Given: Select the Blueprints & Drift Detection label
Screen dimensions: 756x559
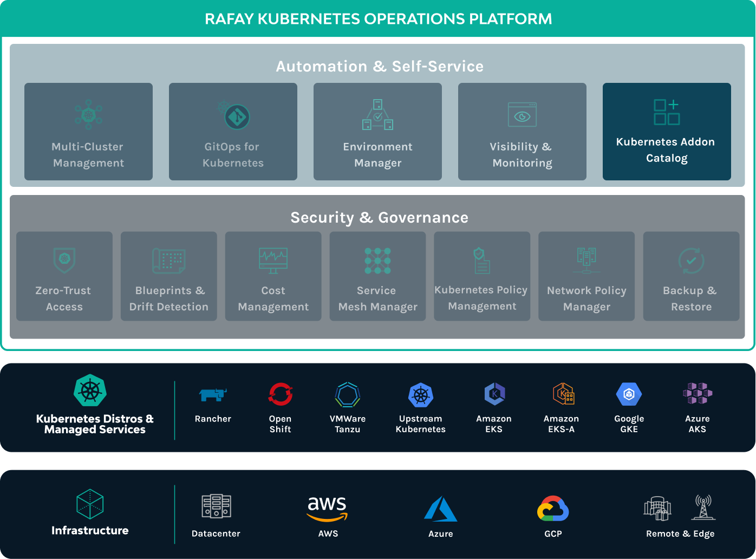Looking at the screenshot, I should [x=169, y=298].
